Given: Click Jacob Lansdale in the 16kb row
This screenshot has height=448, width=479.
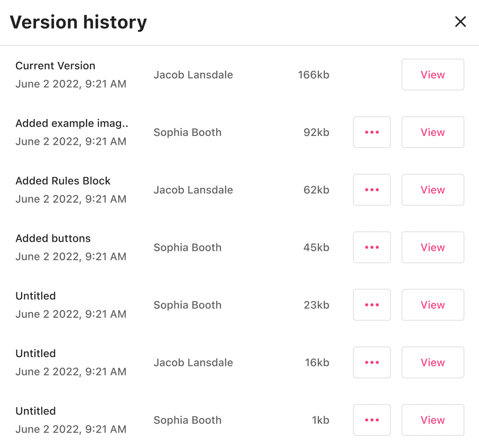Looking at the screenshot, I should pos(193,363).
